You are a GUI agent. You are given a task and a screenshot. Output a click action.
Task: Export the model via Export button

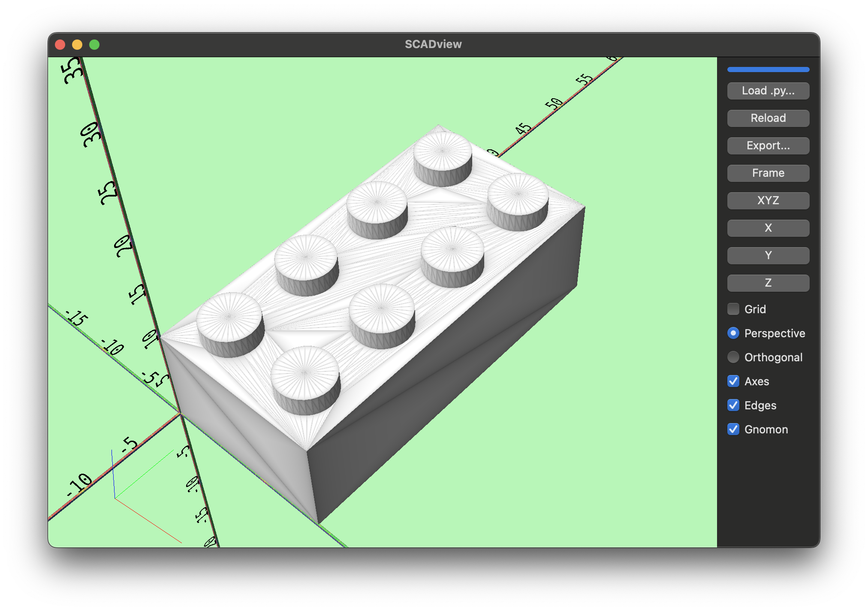pos(768,145)
